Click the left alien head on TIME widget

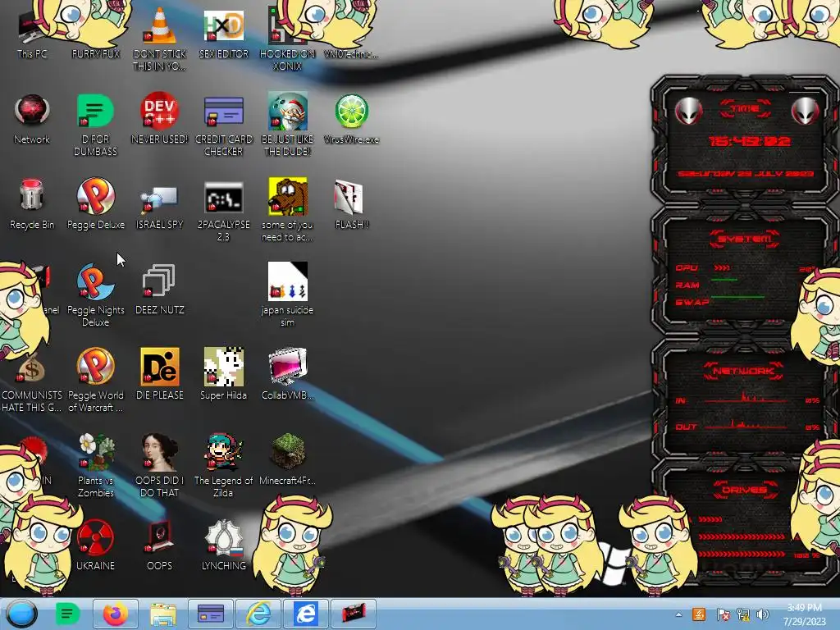[688, 112]
